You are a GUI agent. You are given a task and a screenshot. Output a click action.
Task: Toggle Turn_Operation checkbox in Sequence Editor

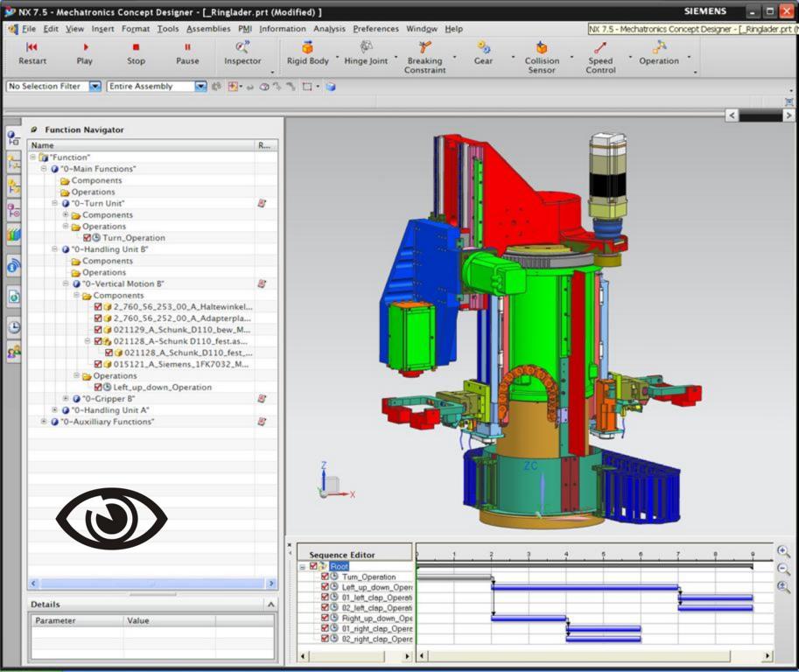(325, 577)
